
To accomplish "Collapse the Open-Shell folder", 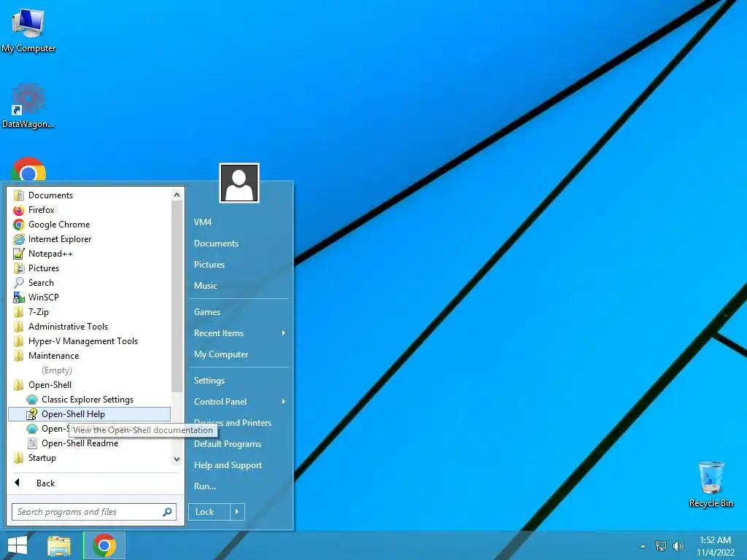I will point(90,385).
